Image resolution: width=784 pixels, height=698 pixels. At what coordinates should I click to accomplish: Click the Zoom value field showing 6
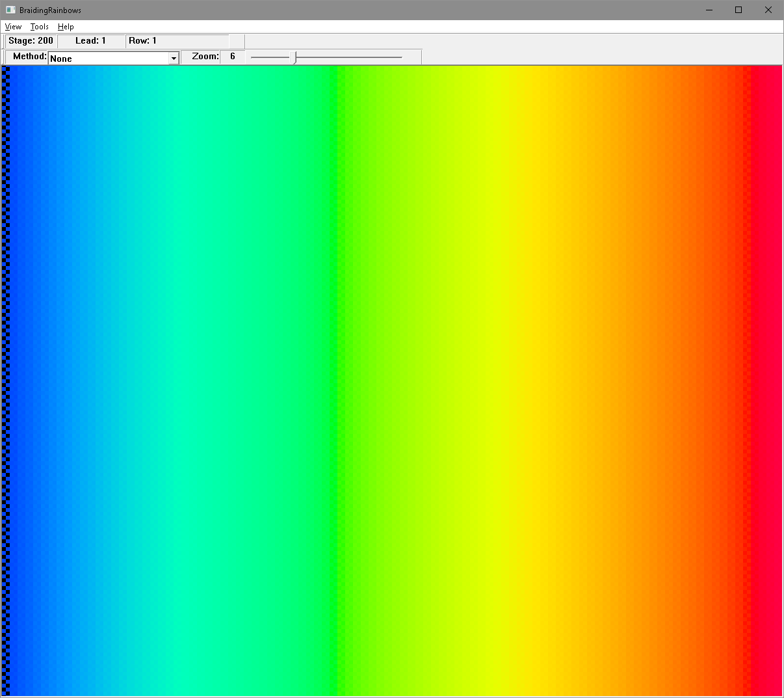click(233, 57)
